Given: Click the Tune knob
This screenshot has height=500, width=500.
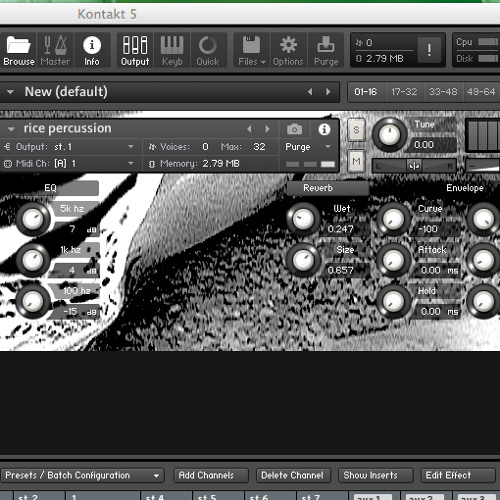Looking at the screenshot, I should [x=389, y=135].
